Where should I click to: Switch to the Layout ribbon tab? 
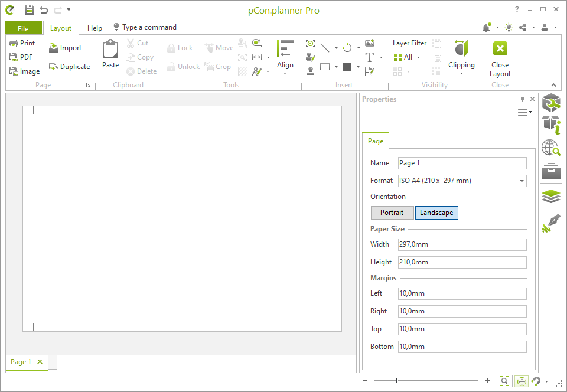[x=61, y=28]
